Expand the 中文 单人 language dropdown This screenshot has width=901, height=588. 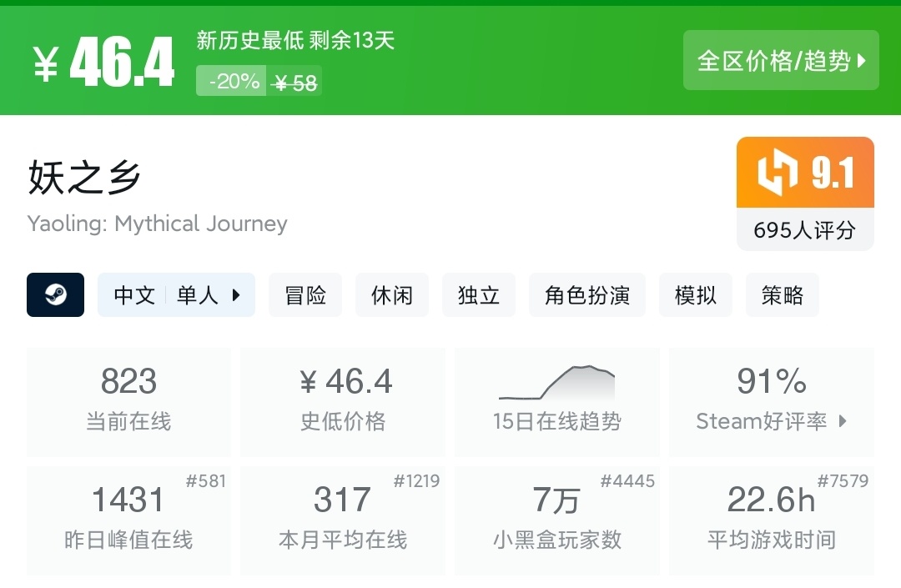coord(176,294)
